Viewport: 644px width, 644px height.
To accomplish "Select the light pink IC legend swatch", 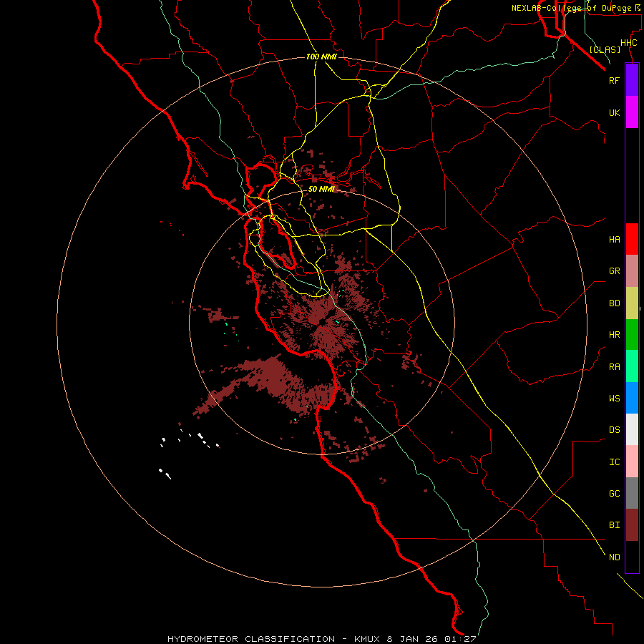I will (632, 462).
